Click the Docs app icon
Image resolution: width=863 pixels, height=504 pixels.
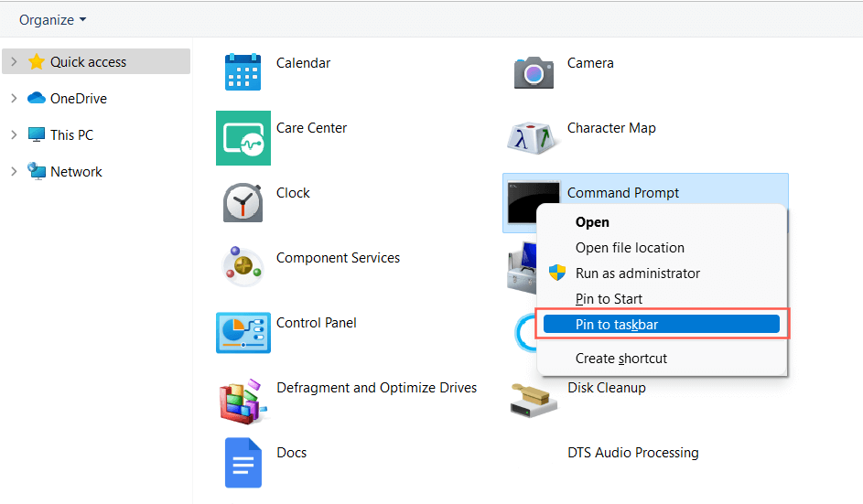pos(243,463)
